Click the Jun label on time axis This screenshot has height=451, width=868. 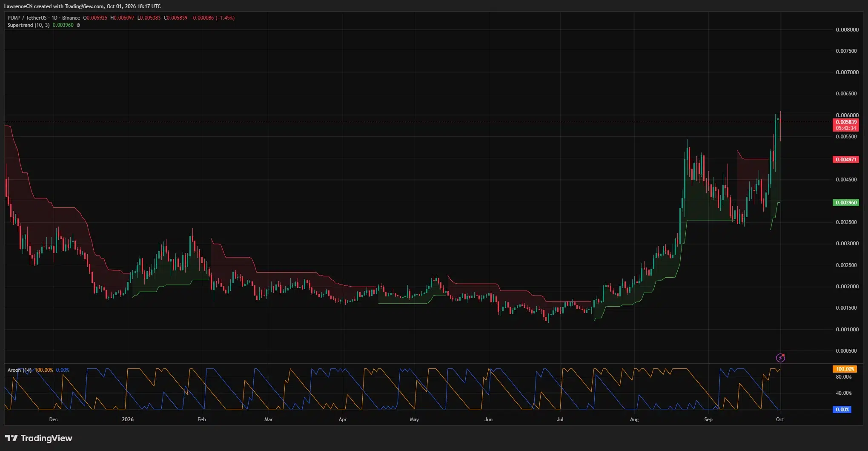(x=489, y=419)
